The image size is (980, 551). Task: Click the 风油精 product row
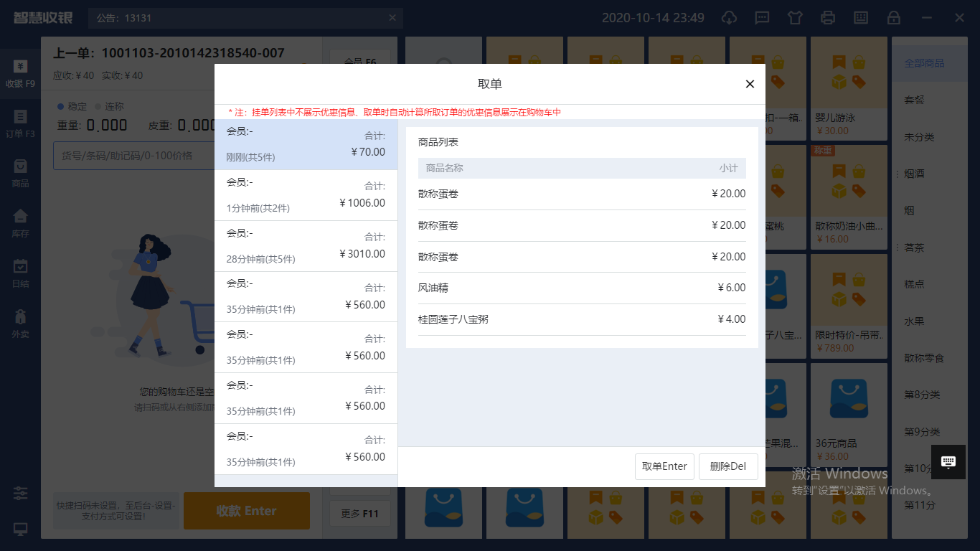click(582, 288)
